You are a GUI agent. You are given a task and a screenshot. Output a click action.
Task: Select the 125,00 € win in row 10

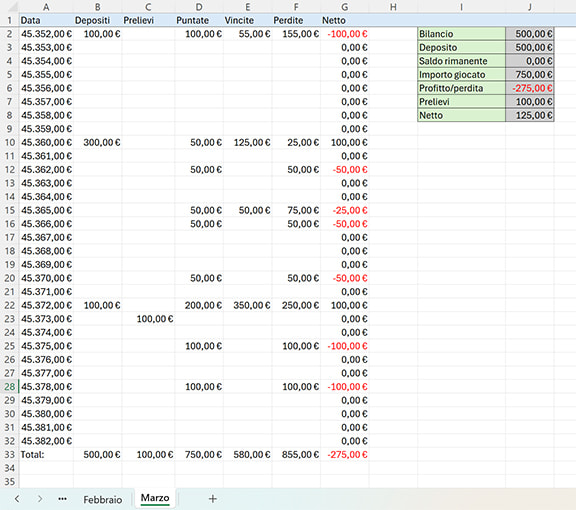248,143
